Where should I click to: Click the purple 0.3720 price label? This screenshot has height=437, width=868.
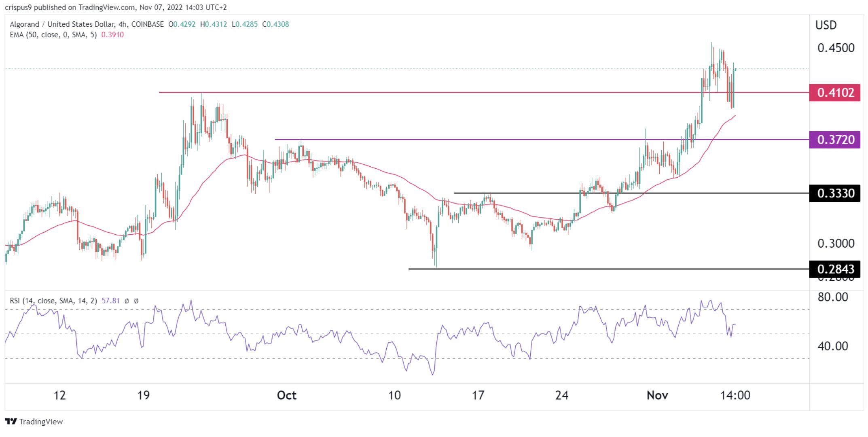tap(835, 140)
